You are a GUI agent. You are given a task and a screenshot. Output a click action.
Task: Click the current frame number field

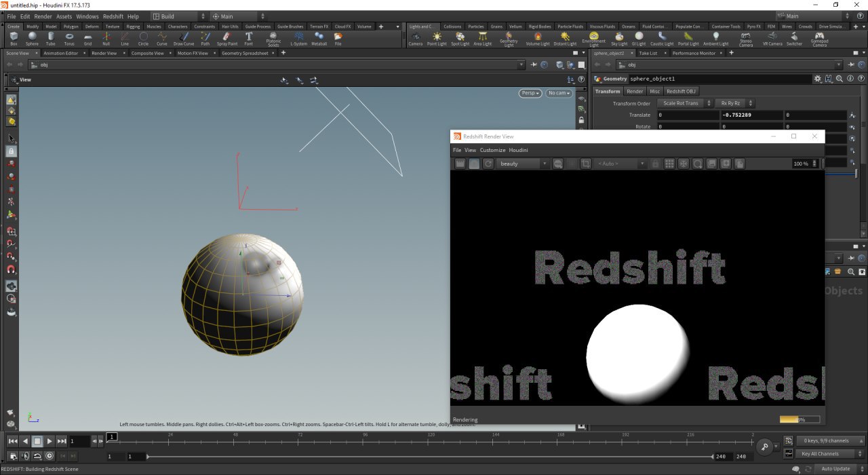point(79,441)
